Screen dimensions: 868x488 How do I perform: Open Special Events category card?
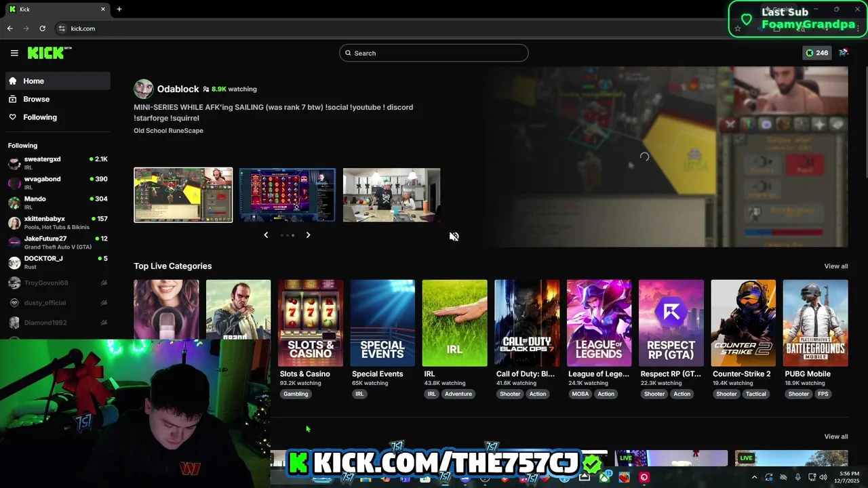pos(382,323)
